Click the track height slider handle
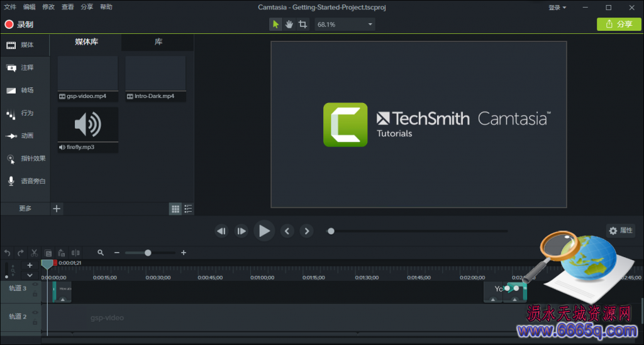 (6, 277)
